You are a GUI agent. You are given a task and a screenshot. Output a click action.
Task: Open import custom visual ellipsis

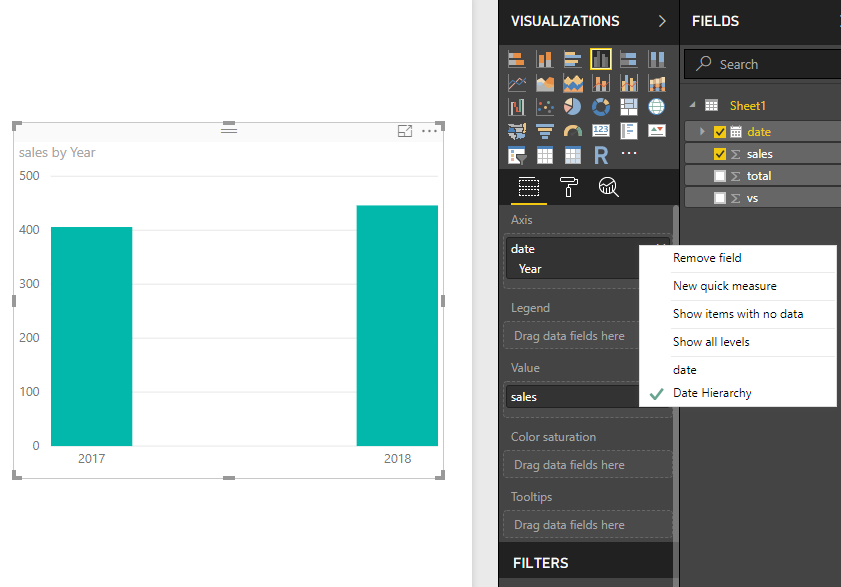629,153
